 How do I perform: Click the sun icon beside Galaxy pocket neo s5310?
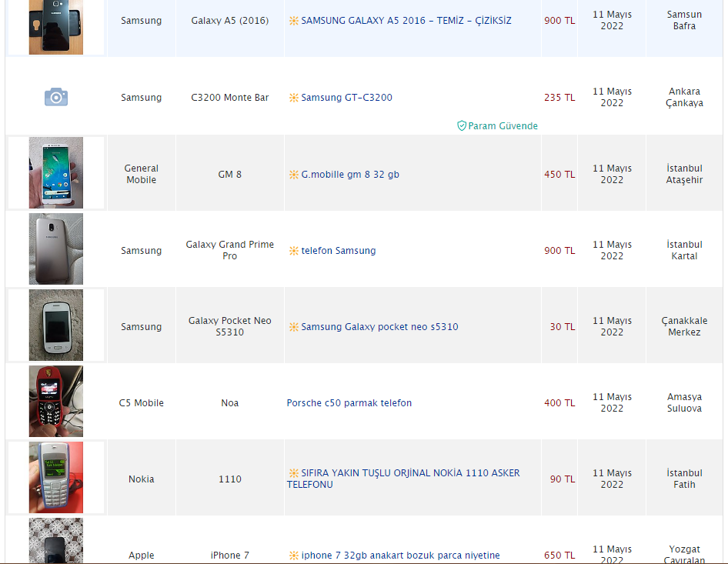pos(294,327)
